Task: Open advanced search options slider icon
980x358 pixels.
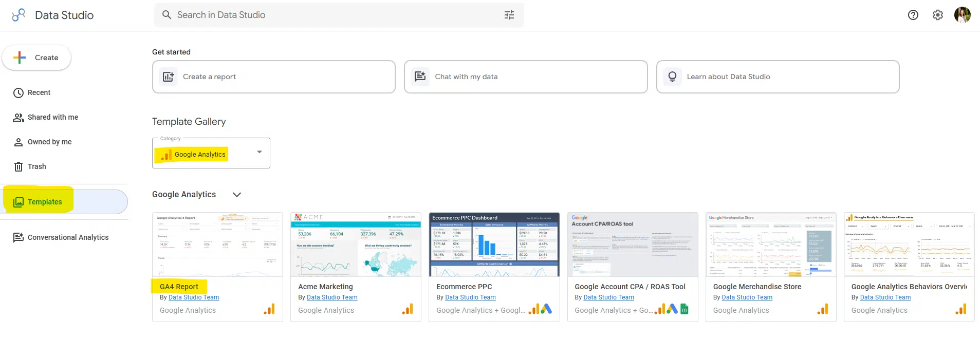Action: click(509, 15)
